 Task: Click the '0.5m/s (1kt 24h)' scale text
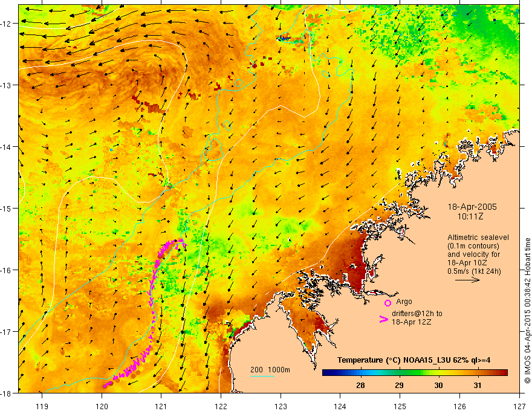point(474,271)
